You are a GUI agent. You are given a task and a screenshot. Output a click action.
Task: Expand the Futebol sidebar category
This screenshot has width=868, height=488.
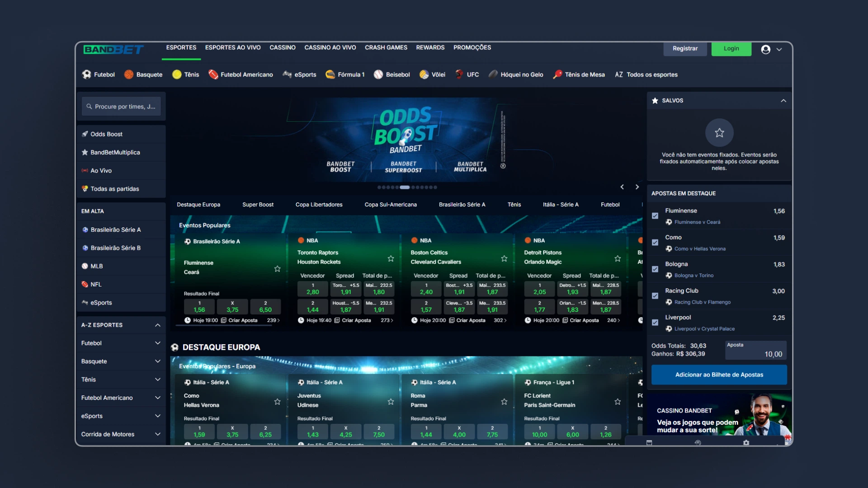point(157,343)
